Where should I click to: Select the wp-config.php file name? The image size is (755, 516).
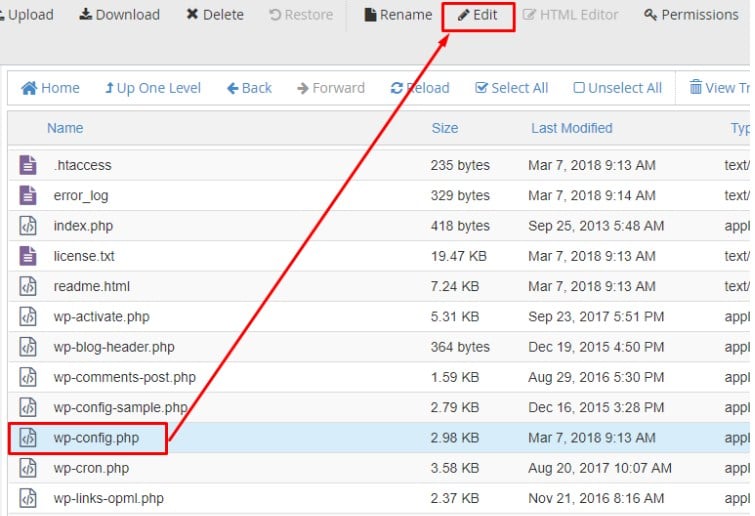click(x=96, y=438)
